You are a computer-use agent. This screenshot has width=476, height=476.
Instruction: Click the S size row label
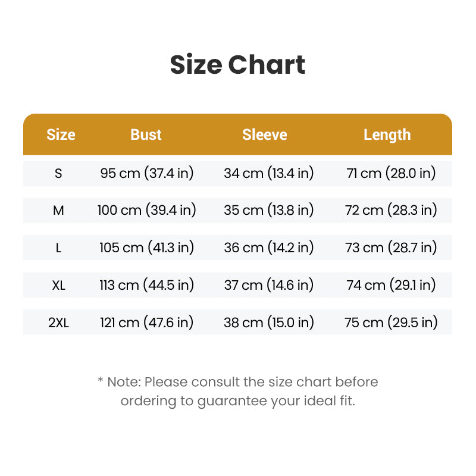click(58, 173)
